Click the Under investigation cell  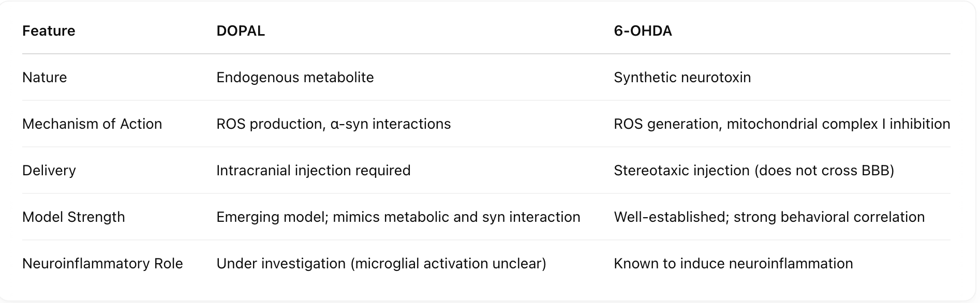[x=381, y=264]
